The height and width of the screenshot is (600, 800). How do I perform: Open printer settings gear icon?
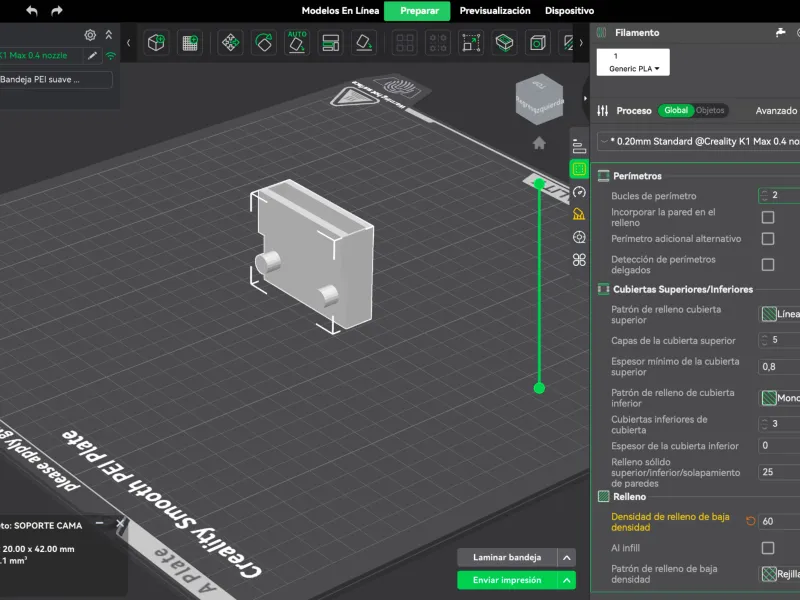coord(90,35)
